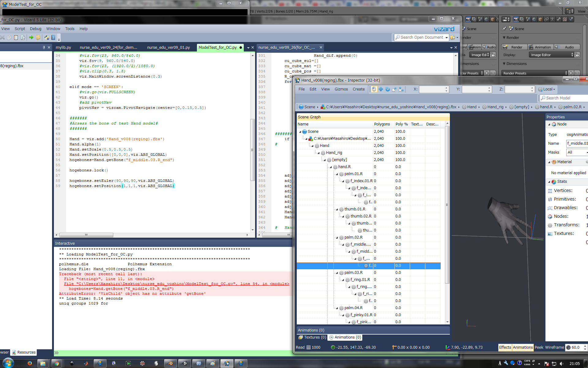
Task: Select the Inspector rotate tool
Action: point(387,89)
